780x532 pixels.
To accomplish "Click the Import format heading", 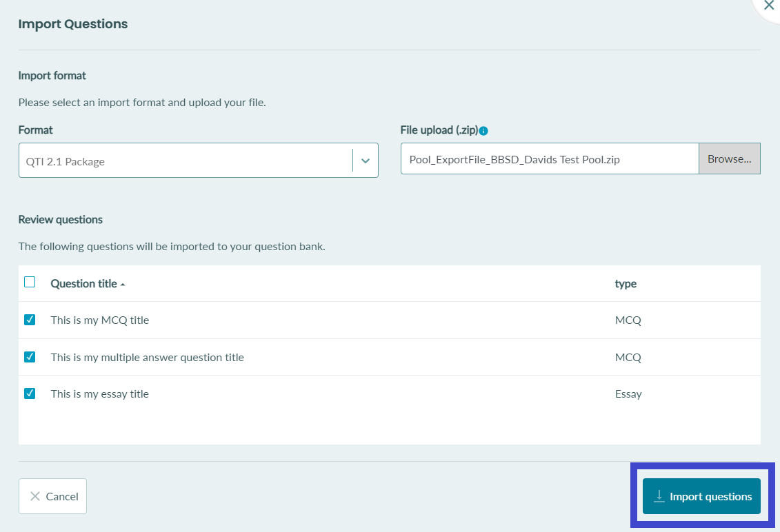I will 52,76.
